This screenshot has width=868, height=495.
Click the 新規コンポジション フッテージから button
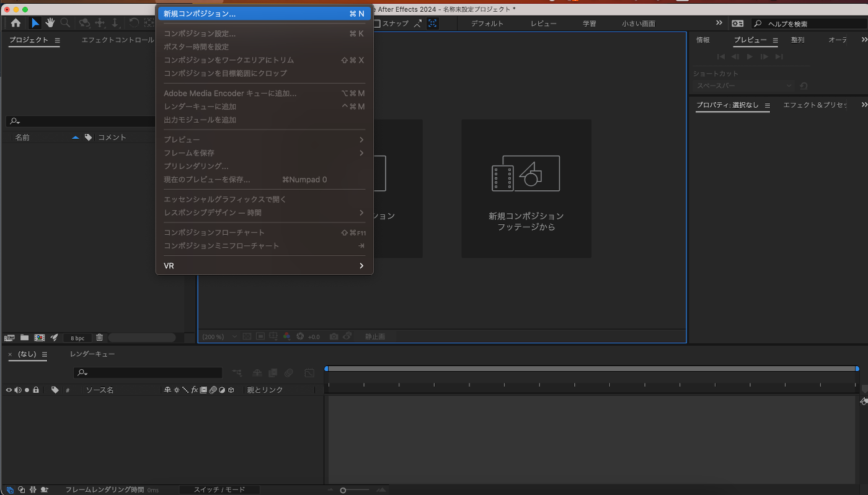click(526, 188)
